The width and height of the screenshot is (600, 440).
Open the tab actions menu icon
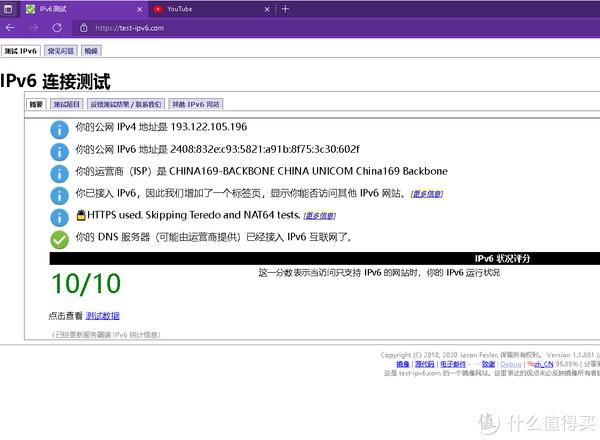(8, 9)
